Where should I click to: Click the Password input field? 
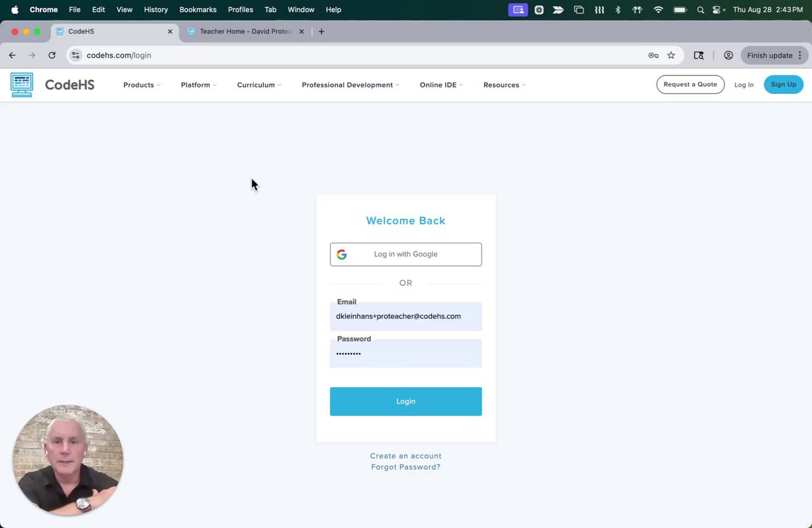tap(406, 353)
